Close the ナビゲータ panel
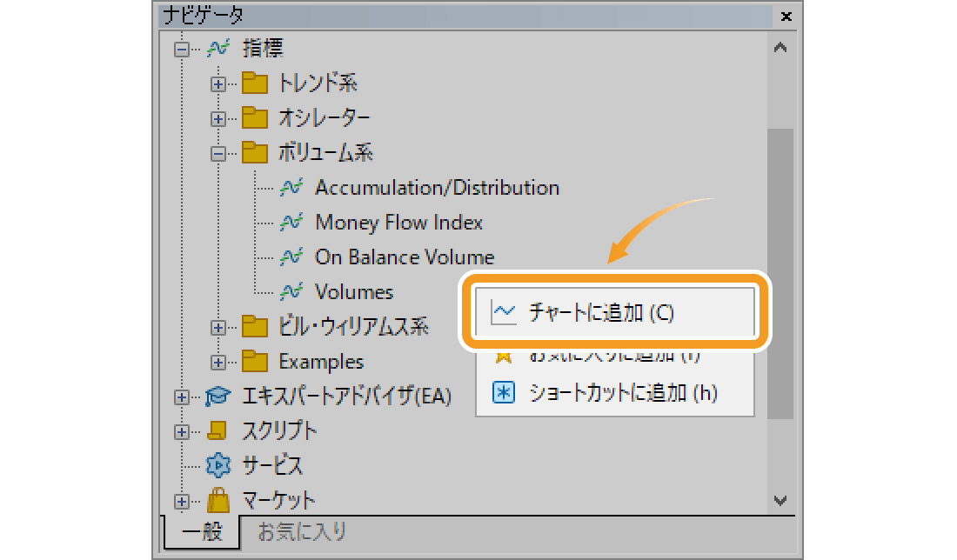957x560 pixels. (x=786, y=17)
